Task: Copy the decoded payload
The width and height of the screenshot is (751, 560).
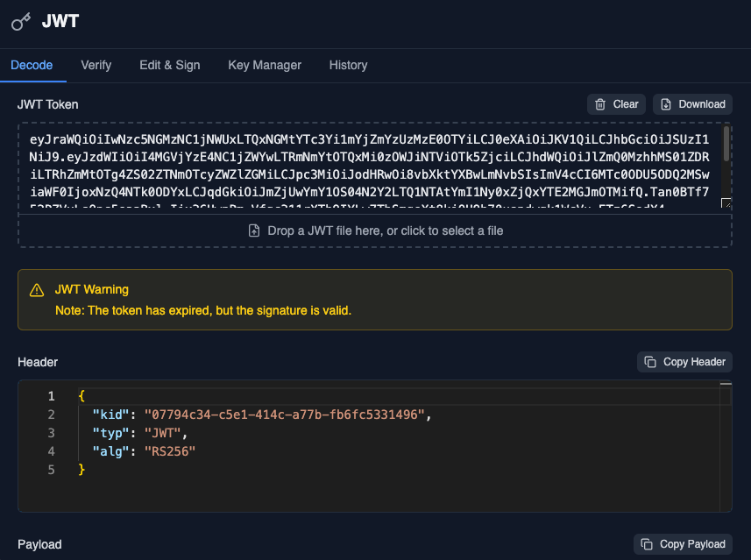Action: [x=683, y=544]
